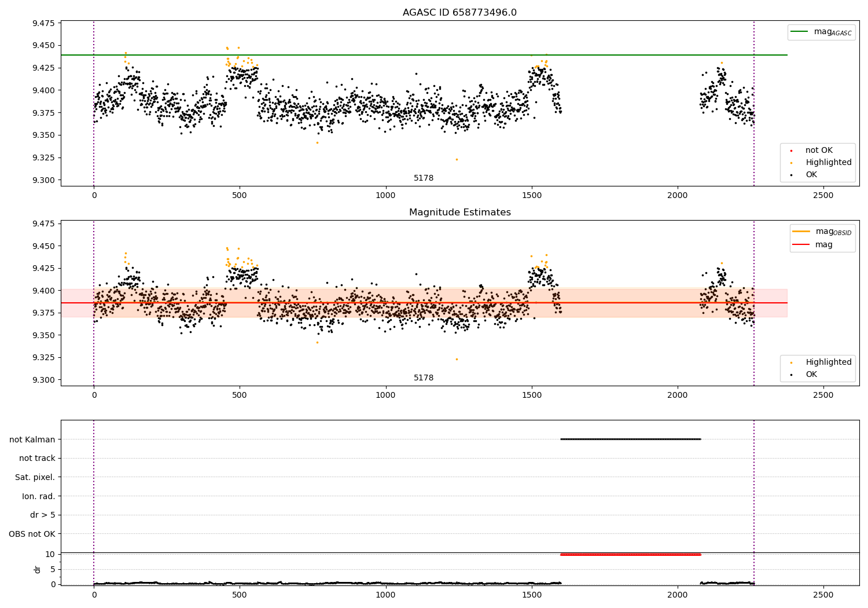Click the '2000' x-tick under Magnitude Estimates plot
868x608 pixels.
(678, 395)
